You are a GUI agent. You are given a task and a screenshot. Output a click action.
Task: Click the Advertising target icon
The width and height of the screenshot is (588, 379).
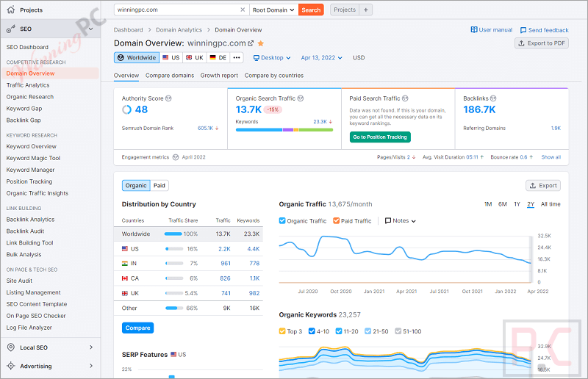[11, 366]
